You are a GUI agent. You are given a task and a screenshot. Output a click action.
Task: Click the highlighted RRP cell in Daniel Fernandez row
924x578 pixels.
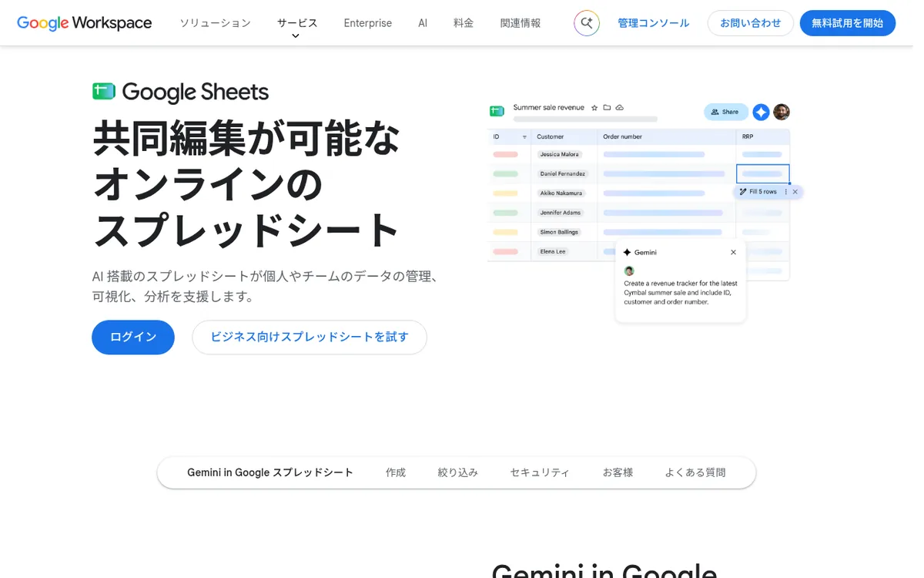click(763, 173)
